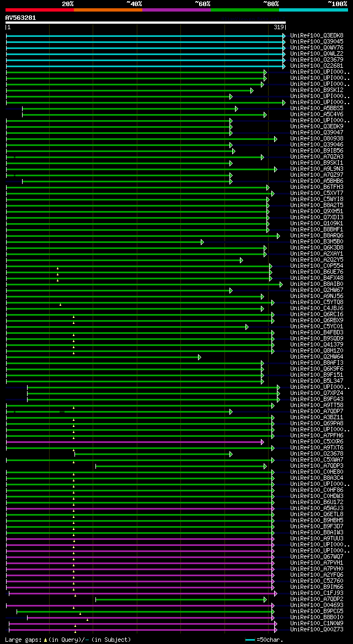
Task: Select the UniRef100_B8AIB0 label
Action: click(317, 284)
